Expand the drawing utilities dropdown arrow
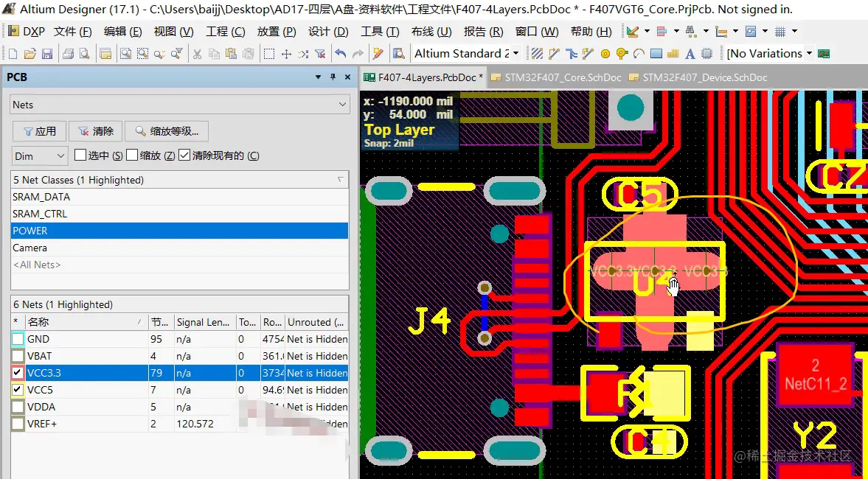 coord(647,32)
